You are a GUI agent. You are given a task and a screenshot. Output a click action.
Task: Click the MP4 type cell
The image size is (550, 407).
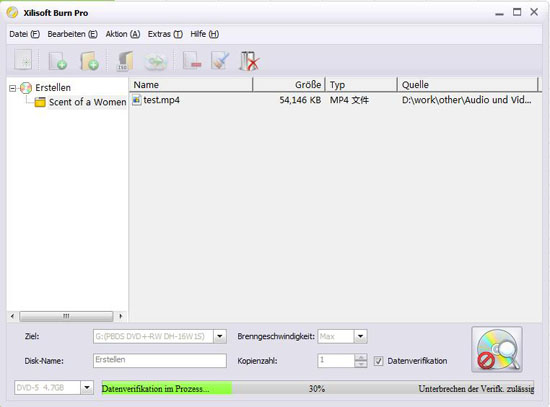(x=349, y=100)
